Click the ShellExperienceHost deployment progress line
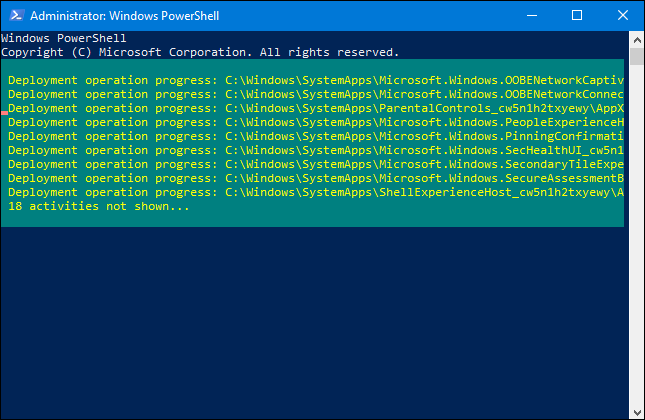 pos(315,192)
